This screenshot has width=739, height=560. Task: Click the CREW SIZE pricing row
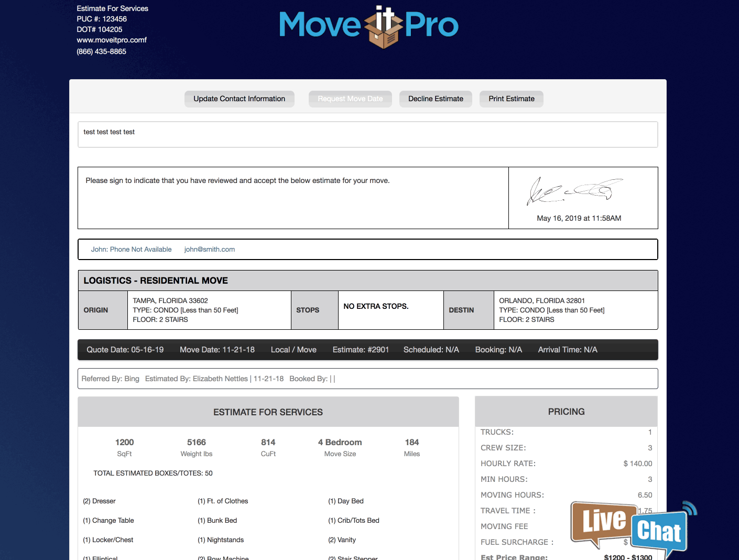pyautogui.click(x=567, y=448)
